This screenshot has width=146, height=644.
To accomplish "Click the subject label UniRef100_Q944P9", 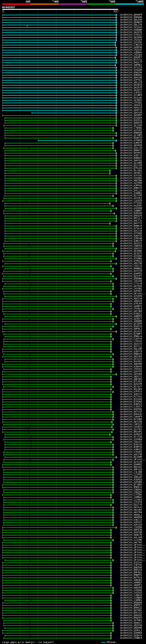I will point(131,15).
